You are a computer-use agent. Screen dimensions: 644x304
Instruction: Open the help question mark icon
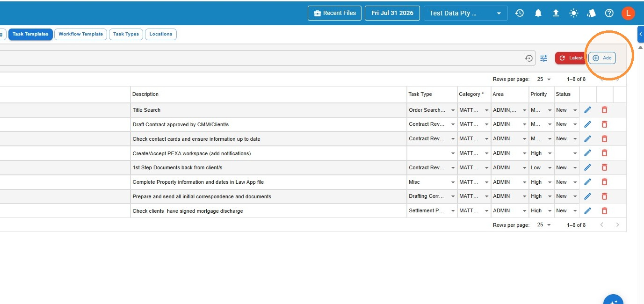coord(609,13)
